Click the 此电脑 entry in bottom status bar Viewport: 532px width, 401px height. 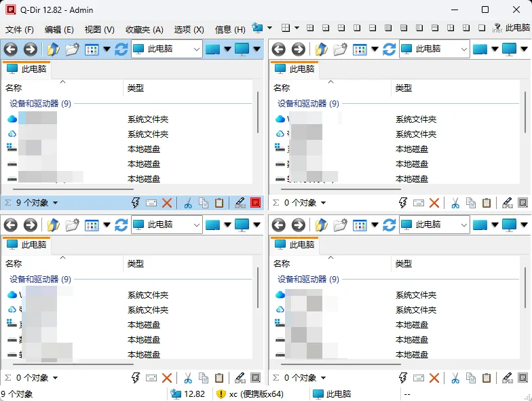(332, 394)
